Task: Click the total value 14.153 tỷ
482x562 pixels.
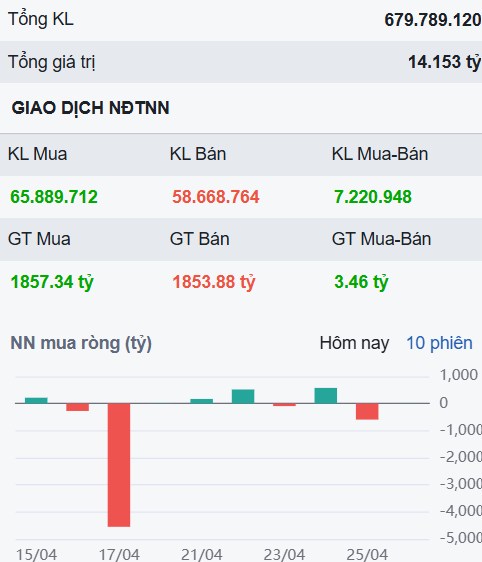Action: [445, 62]
